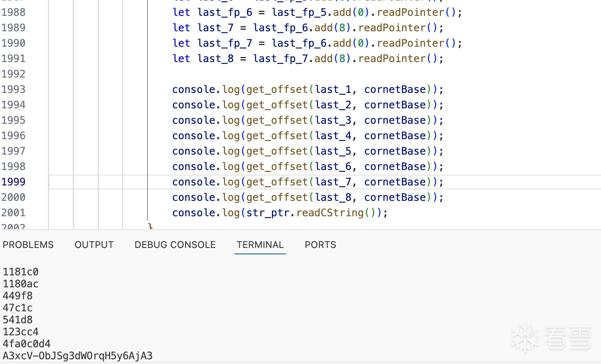Click terminal output value 4fa0c0d4

point(27,344)
